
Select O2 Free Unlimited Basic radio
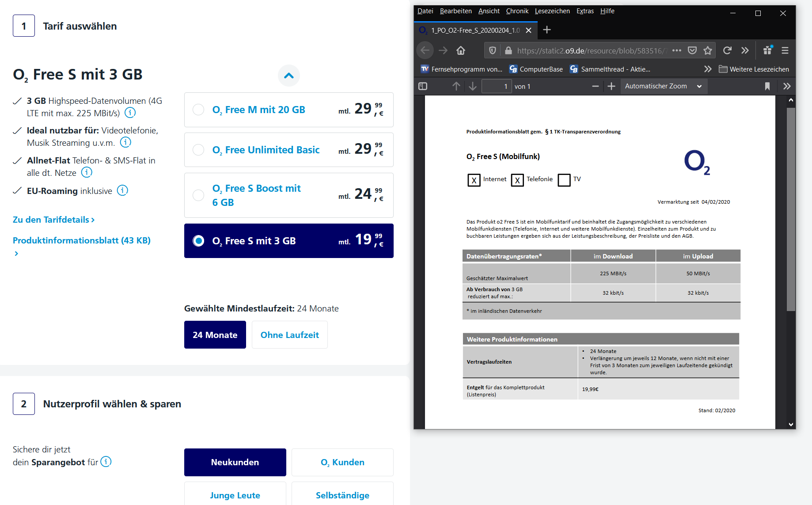(198, 150)
